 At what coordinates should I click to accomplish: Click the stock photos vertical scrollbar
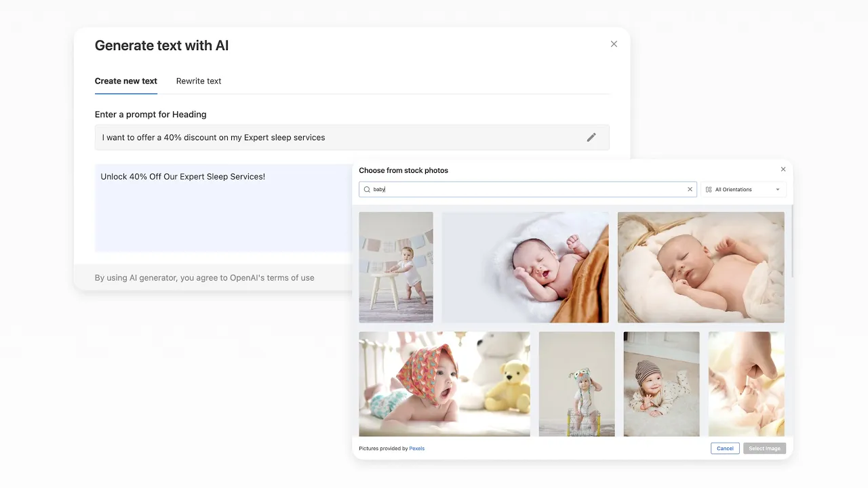tap(791, 242)
